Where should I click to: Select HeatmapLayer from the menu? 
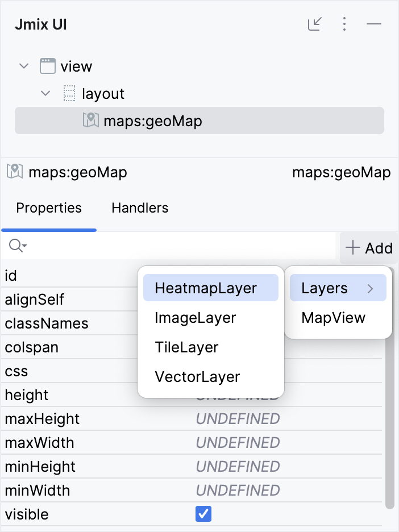point(210,288)
